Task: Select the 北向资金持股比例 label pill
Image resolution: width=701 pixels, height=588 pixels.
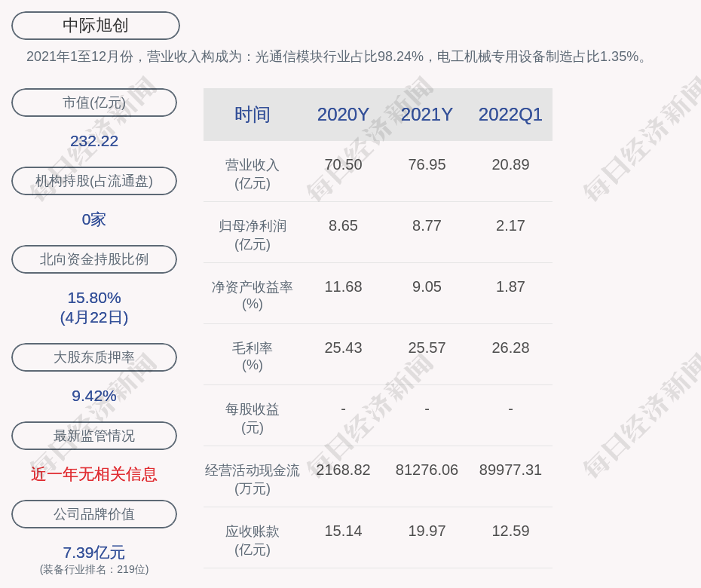Action: tap(94, 259)
